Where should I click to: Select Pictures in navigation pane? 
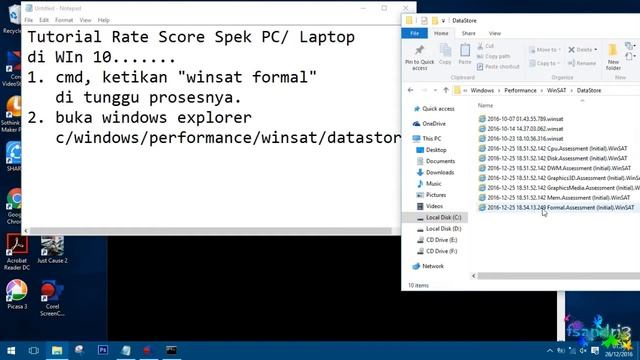point(431,195)
